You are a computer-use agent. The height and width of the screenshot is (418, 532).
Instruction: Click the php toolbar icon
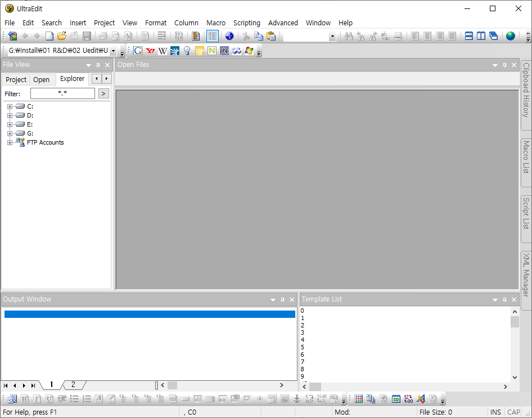point(224,51)
